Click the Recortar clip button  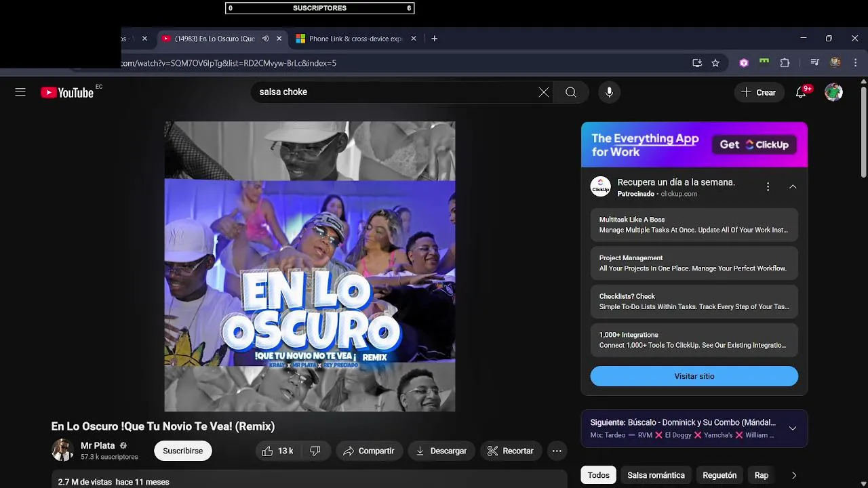(x=510, y=451)
